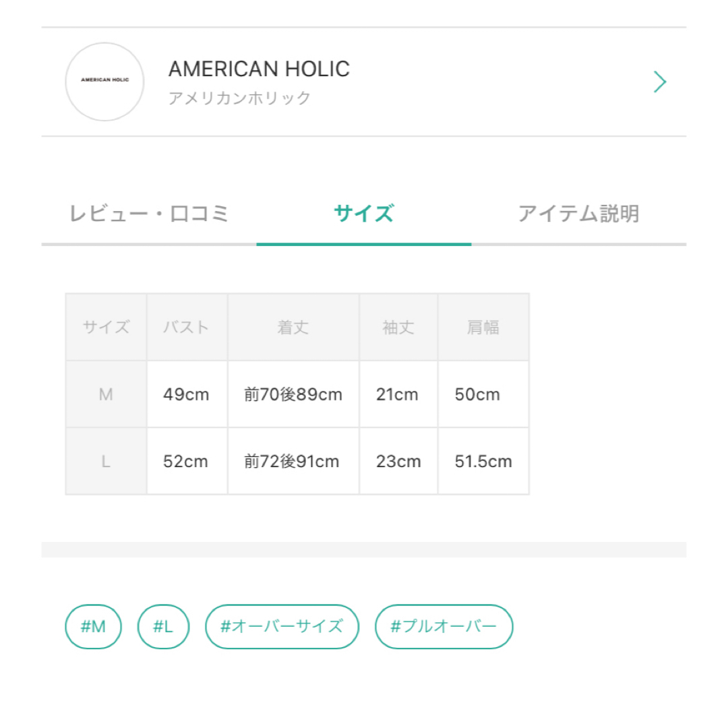Click the 前70後89cm length cell
Screen dimensions: 728x728
click(x=293, y=394)
